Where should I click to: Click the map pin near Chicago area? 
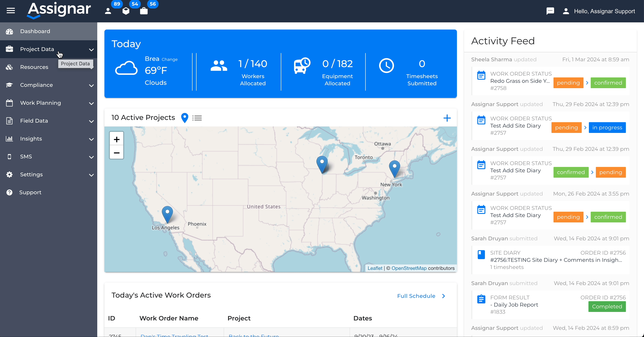[322, 164]
